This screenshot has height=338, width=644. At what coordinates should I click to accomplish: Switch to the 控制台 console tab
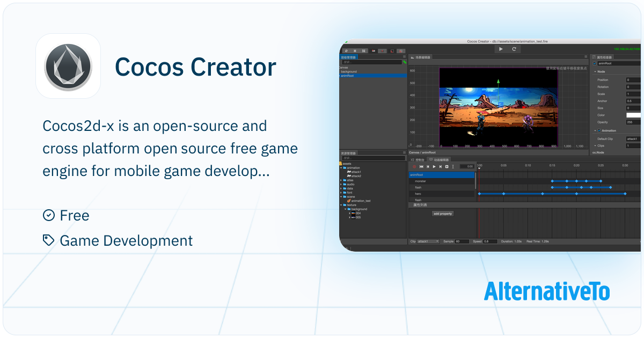click(x=417, y=160)
